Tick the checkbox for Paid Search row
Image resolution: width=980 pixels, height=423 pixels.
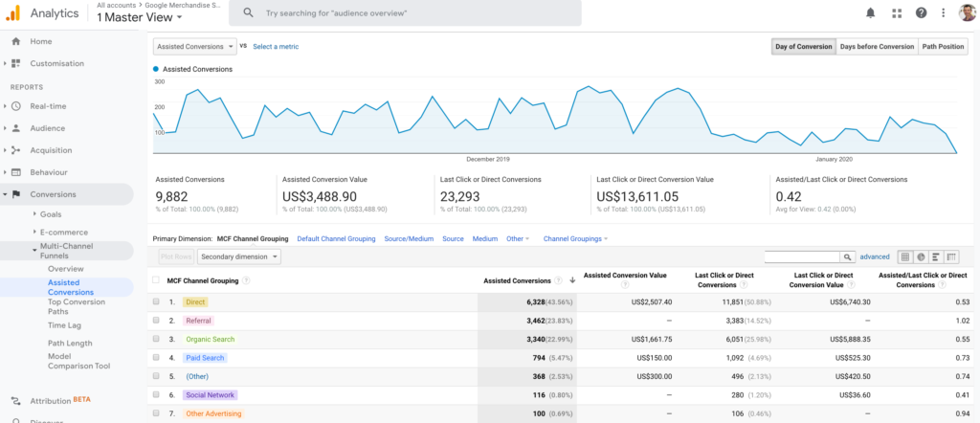156,358
